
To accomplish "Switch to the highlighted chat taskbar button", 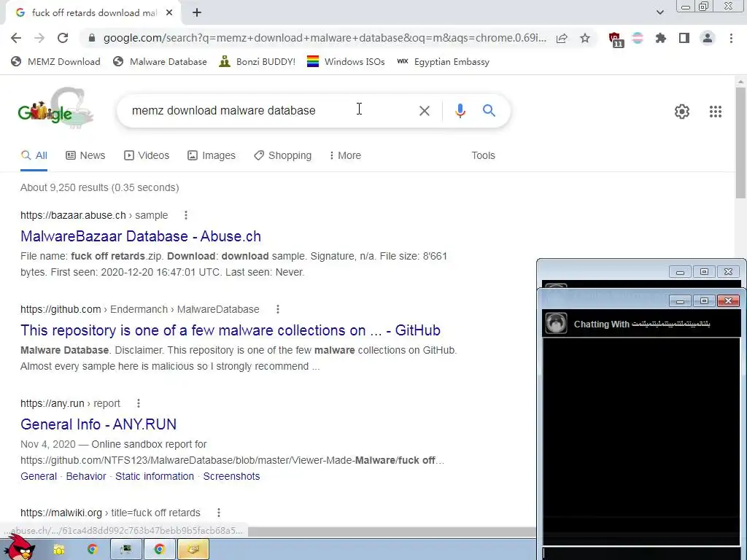I will coord(193,550).
